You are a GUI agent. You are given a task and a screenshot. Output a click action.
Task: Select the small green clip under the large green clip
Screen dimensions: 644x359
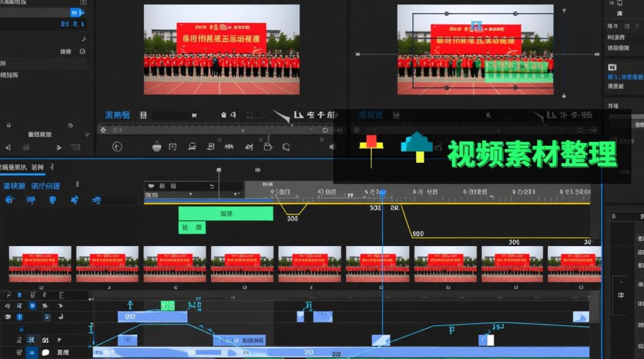pyautogui.click(x=192, y=228)
